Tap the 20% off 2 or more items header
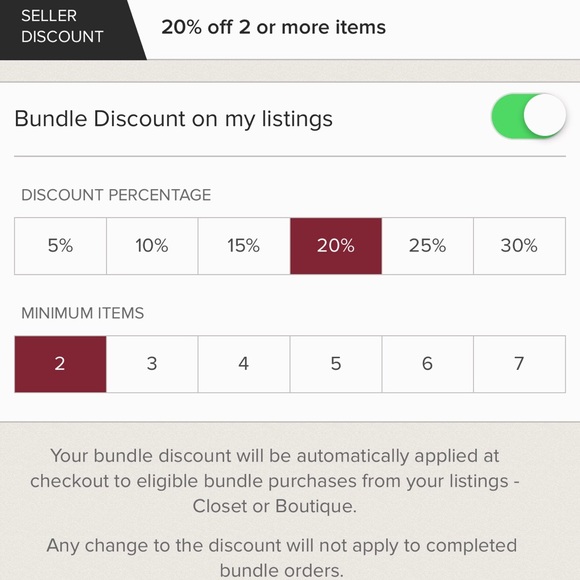 [273, 27]
